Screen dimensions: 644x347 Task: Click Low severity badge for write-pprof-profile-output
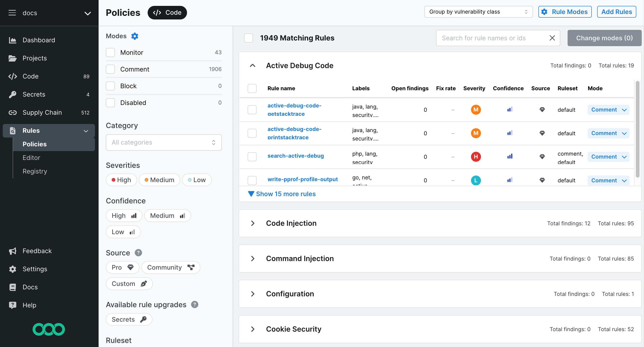[x=476, y=180]
